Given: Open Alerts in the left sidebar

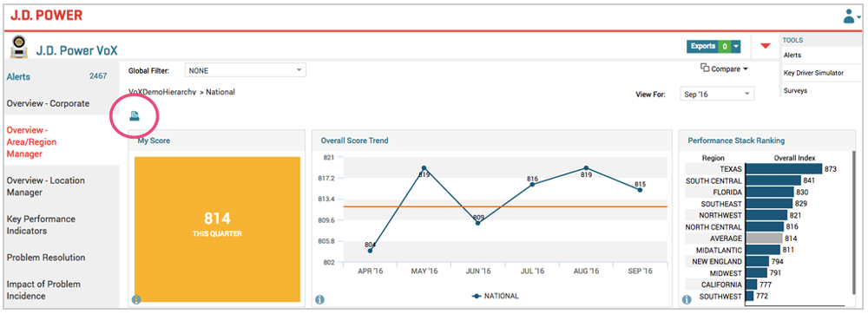Looking at the screenshot, I should click(19, 77).
